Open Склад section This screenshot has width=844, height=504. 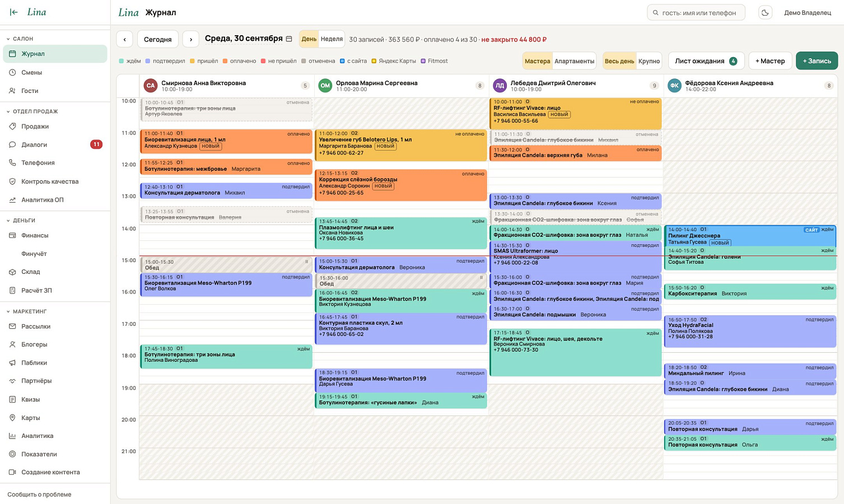pyautogui.click(x=55, y=272)
